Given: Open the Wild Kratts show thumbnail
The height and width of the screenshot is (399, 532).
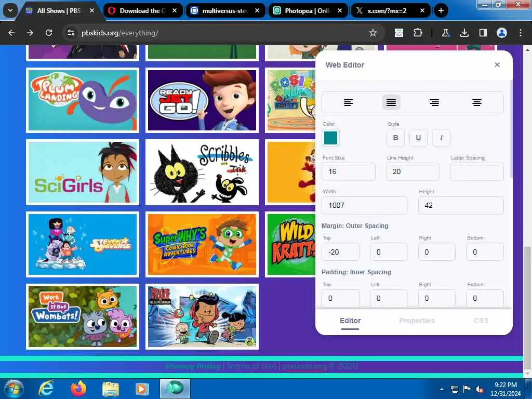Looking at the screenshot, I should click(291, 244).
